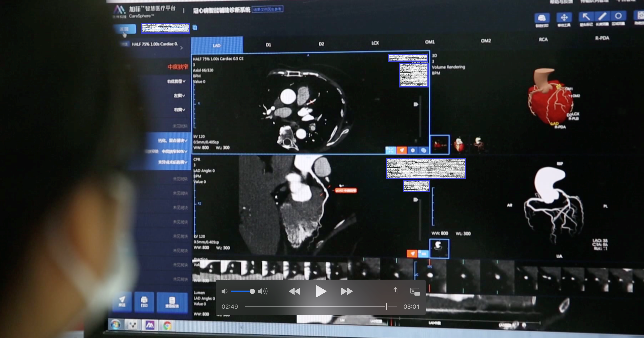Switch to the D1 vessel tab
Viewport: 644px width, 338px height.
269,45
